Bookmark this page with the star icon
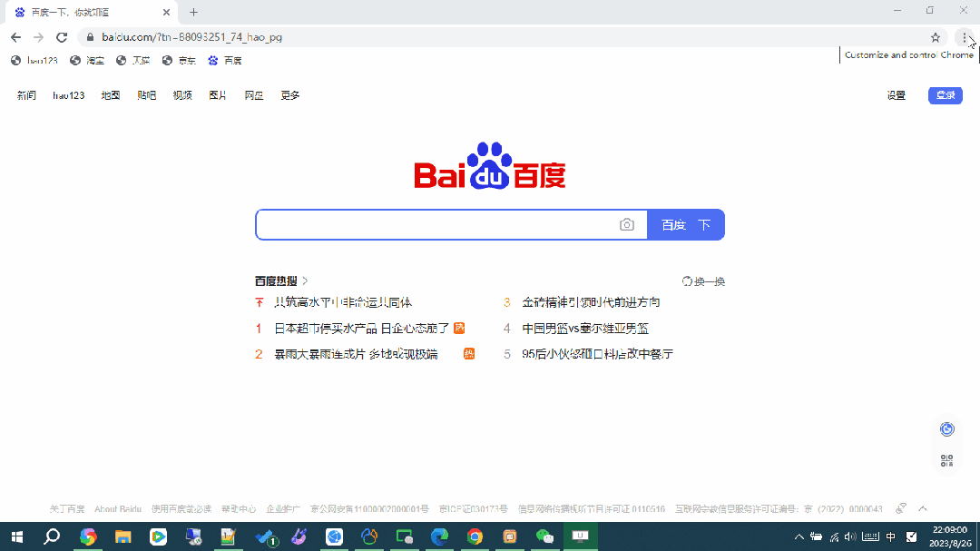This screenshot has width=980, height=551. [x=935, y=37]
